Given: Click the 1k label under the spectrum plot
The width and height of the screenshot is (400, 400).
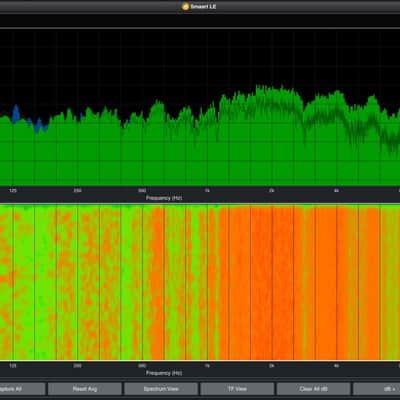Looking at the screenshot, I should click(x=207, y=191).
